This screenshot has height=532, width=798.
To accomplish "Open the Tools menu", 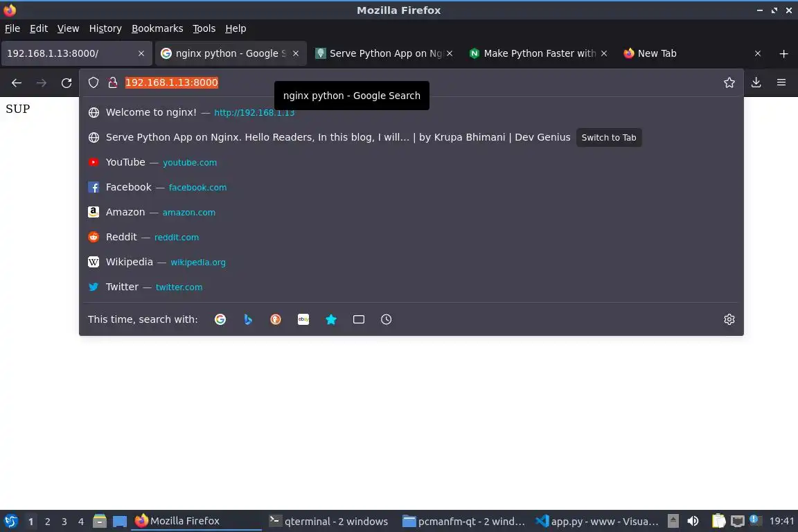I will (x=204, y=28).
